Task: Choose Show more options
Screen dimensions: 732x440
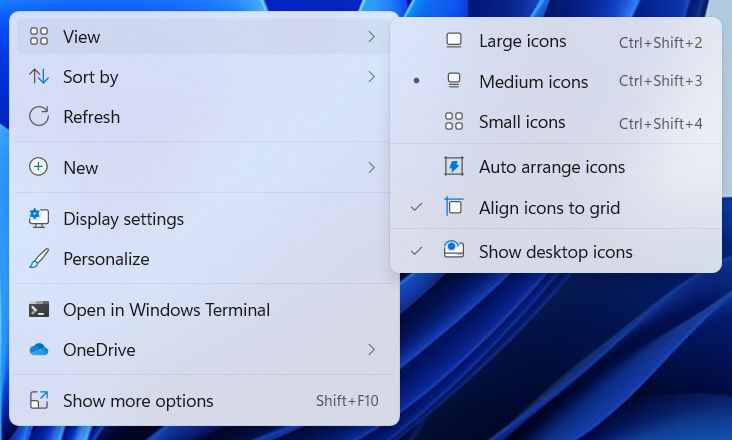Action: [x=204, y=401]
